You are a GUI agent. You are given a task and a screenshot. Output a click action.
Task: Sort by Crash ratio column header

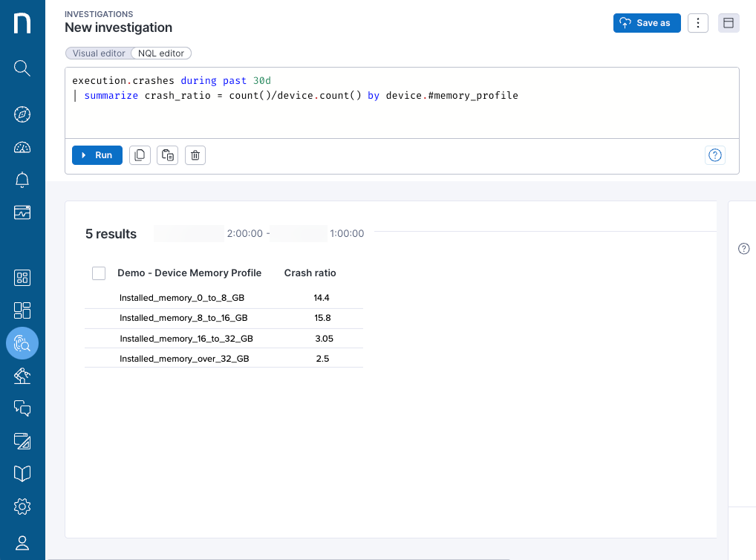pyautogui.click(x=310, y=273)
